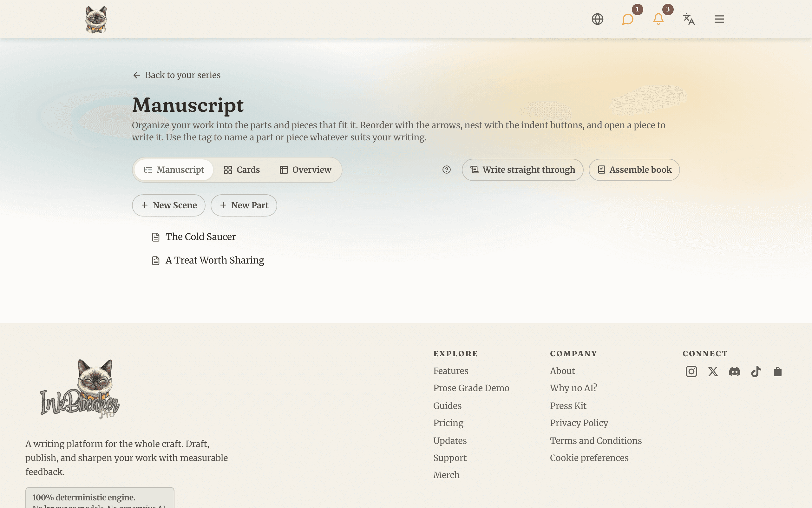This screenshot has width=812, height=508.
Task: Open the shopping bag merch icon
Action: coord(778,371)
